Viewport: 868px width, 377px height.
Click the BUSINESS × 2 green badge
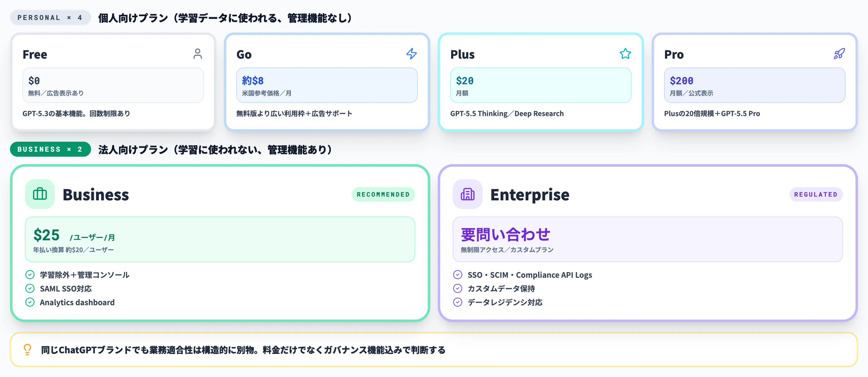[50, 149]
